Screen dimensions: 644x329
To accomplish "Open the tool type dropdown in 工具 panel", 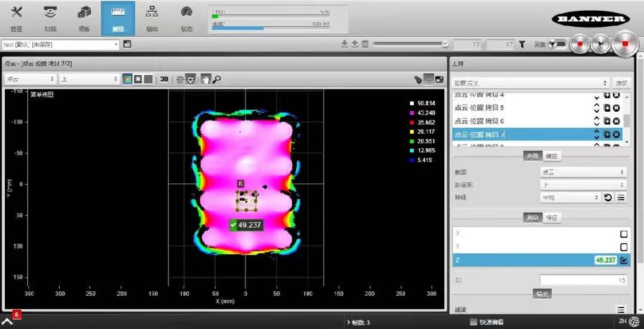I will [530, 82].
